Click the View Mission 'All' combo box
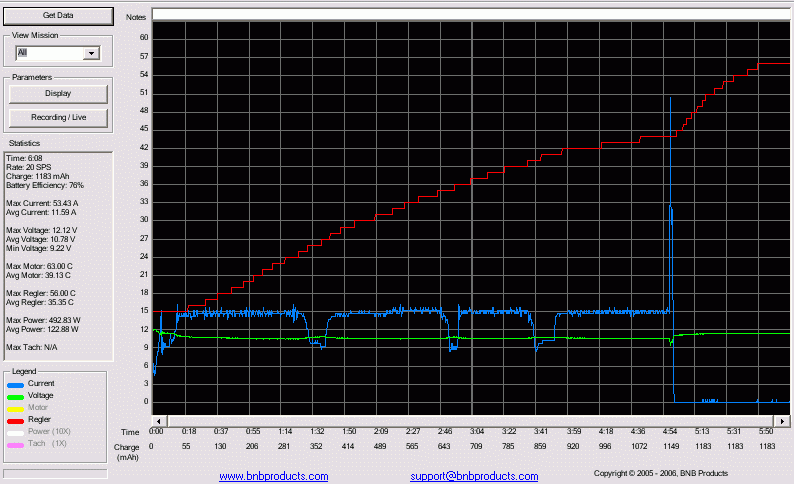The image size is (794, 484). [50, 53]
